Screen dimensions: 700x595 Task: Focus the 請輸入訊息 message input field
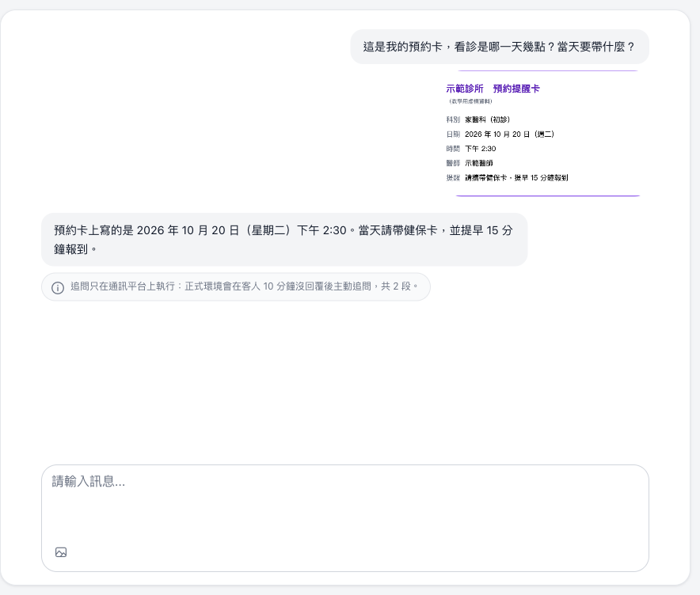[x=345, y=517]
